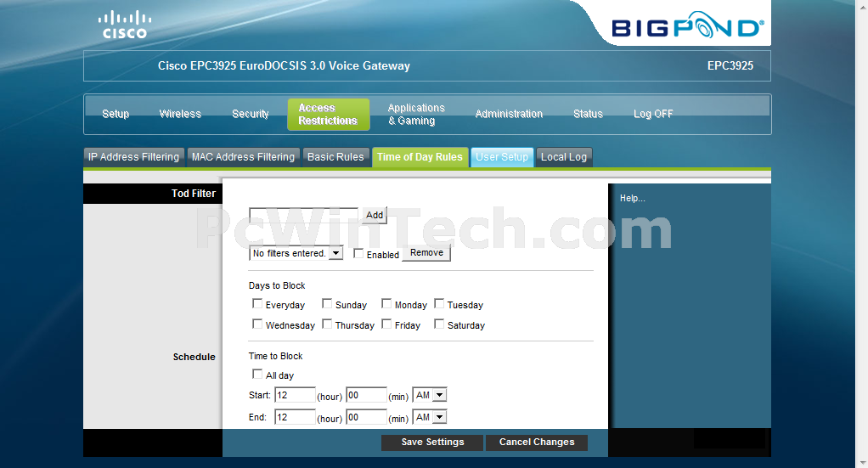The image size is (868, 468).
Task: Click Log OFF
Action: click(653, 114)
